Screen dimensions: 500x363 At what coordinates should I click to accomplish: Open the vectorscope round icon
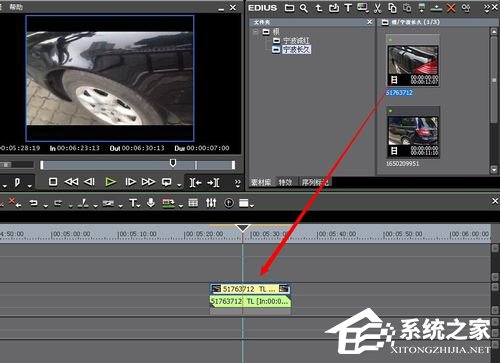pos(229,203)
